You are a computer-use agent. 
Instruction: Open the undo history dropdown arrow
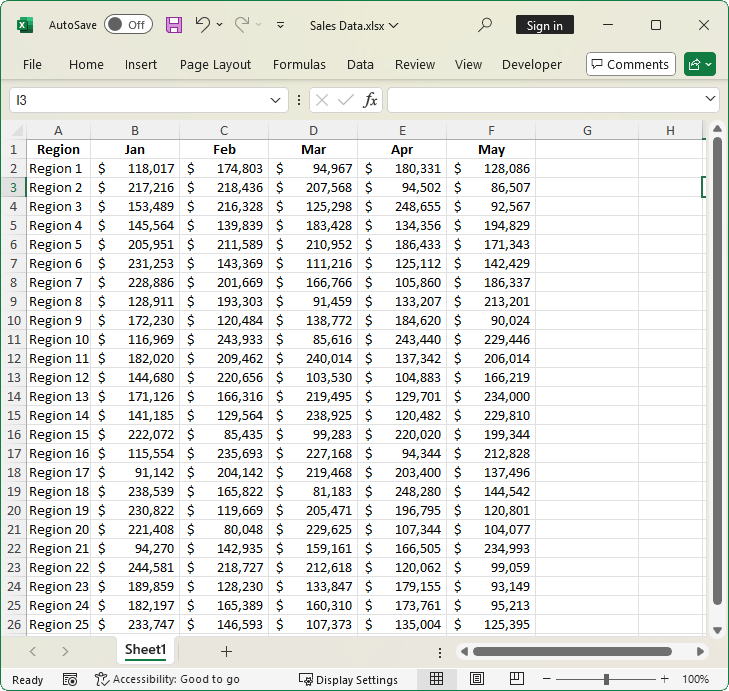tap(220, 25)
